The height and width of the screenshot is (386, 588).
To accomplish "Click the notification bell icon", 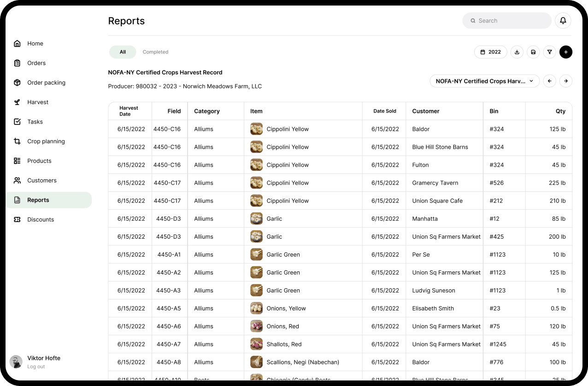I will pyautogui.click(x=563, y=21).
